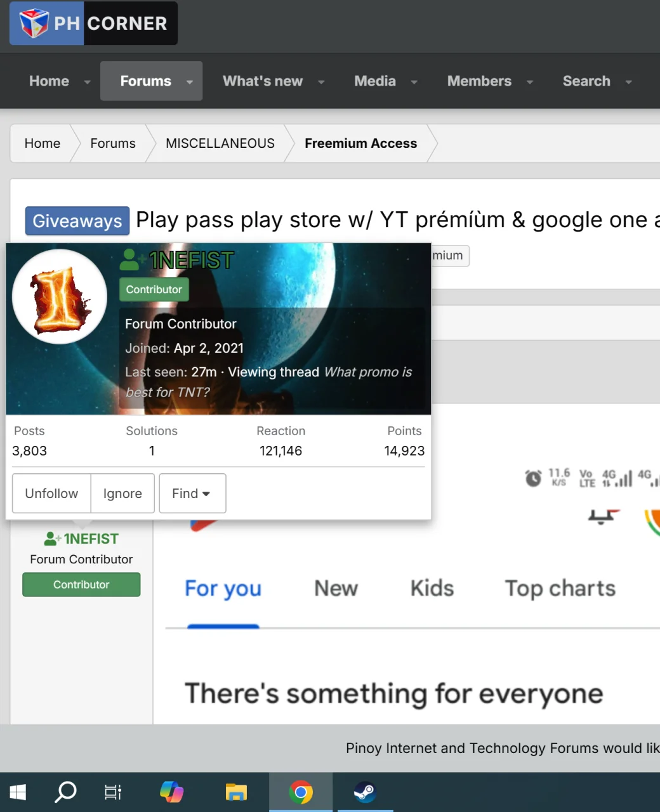
Task: Expand the What's new dropdown arrow
Action: click(321, 82)
